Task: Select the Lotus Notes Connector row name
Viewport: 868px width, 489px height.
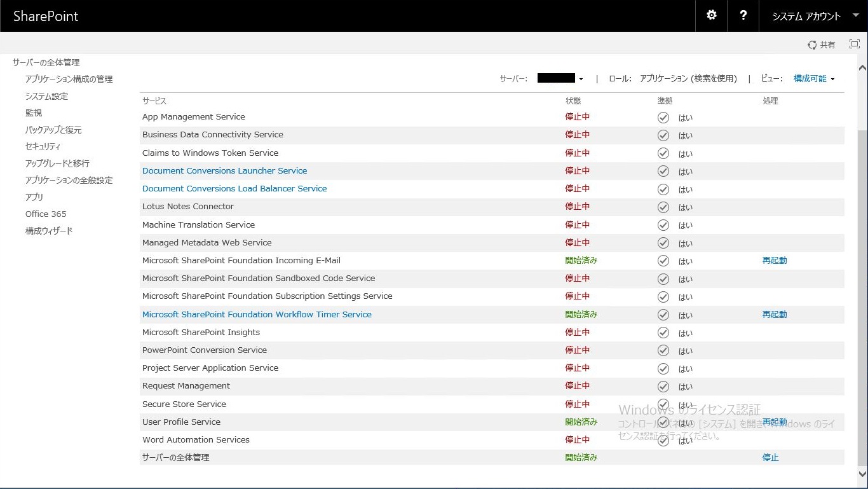Action: coord(188,206)
